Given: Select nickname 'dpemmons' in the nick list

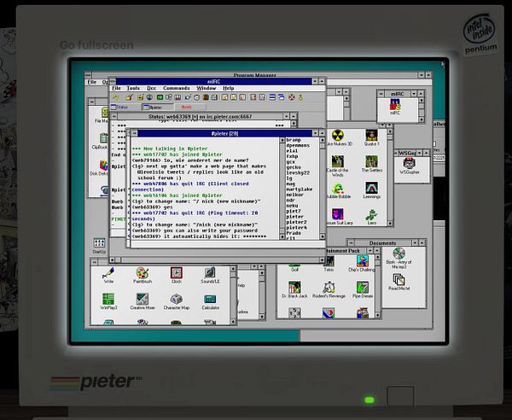Looking at the screenshot, I should click(298, 145).
